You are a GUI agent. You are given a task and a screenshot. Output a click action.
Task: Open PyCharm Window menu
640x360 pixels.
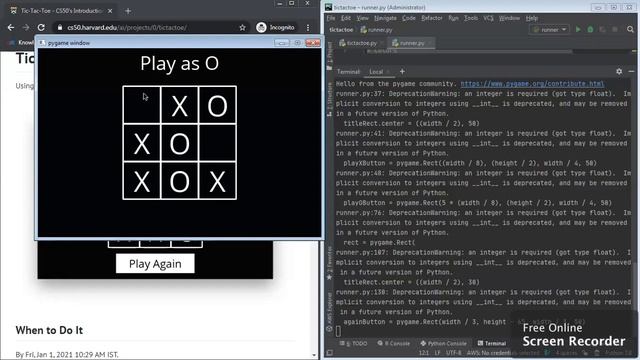pyautogui.click(x=509, y=18)
